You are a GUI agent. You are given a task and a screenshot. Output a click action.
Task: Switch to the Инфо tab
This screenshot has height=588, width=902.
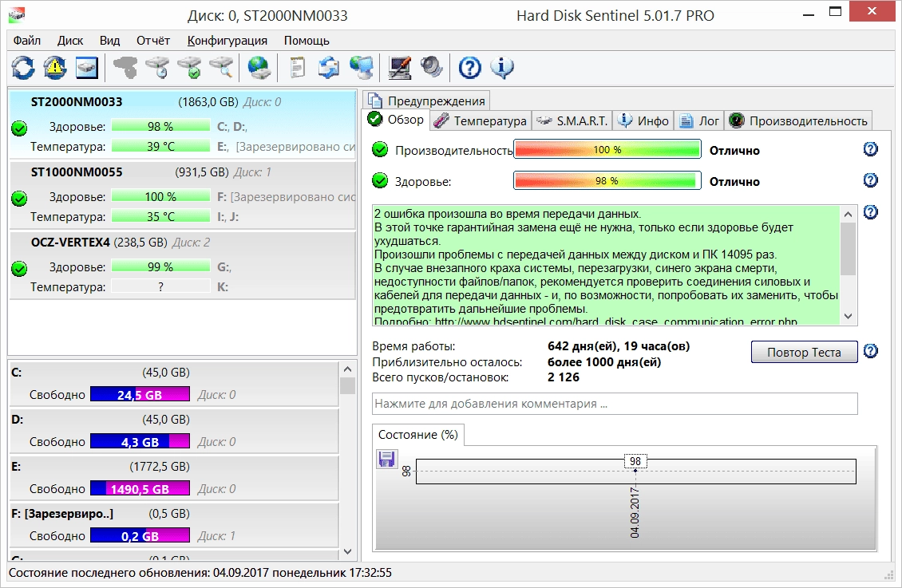click(x=643, y=120)
